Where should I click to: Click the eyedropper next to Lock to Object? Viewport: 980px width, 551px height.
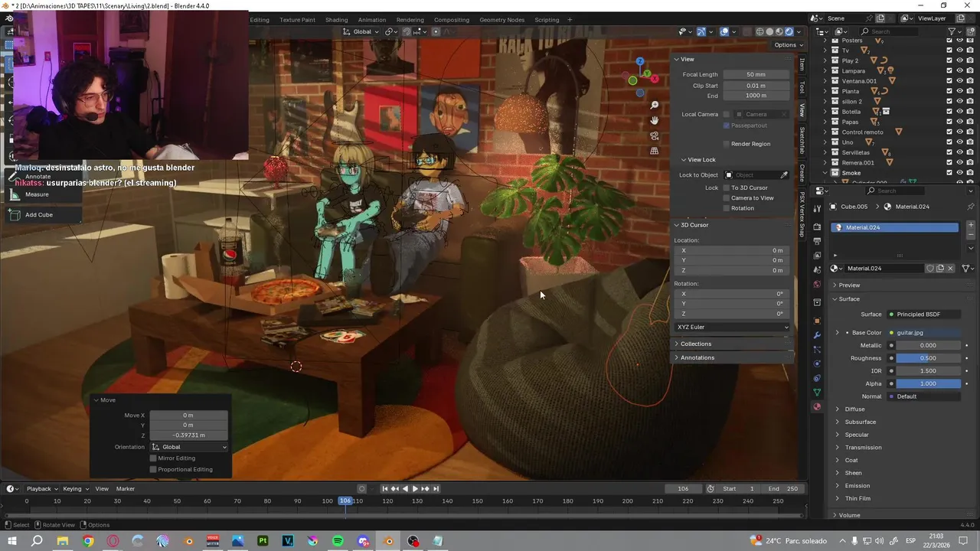(784, 175)
